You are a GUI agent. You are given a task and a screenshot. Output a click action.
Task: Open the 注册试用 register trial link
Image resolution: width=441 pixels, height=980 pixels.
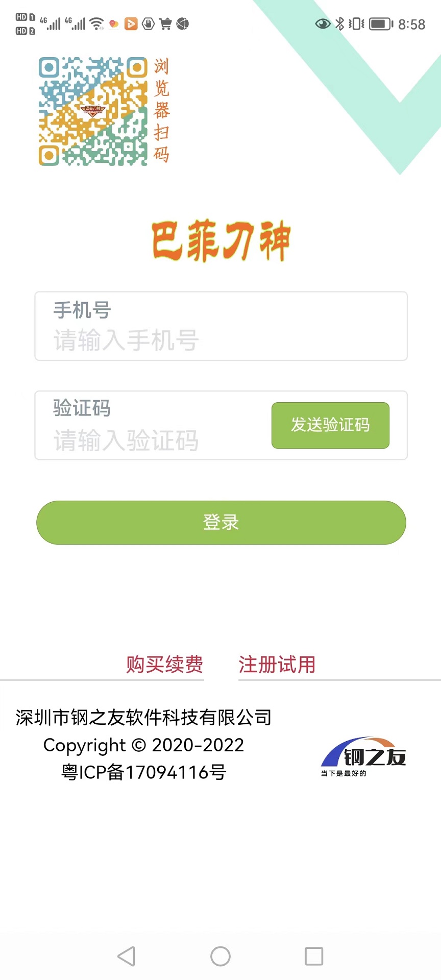277,665
